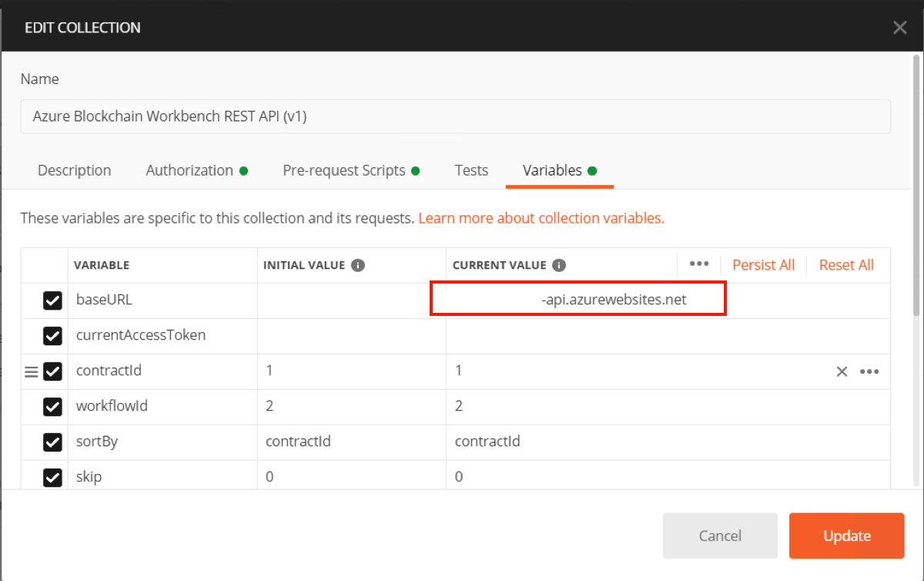
Task: Delete the contractId row with X icon
Action: (x=842, y=371)
